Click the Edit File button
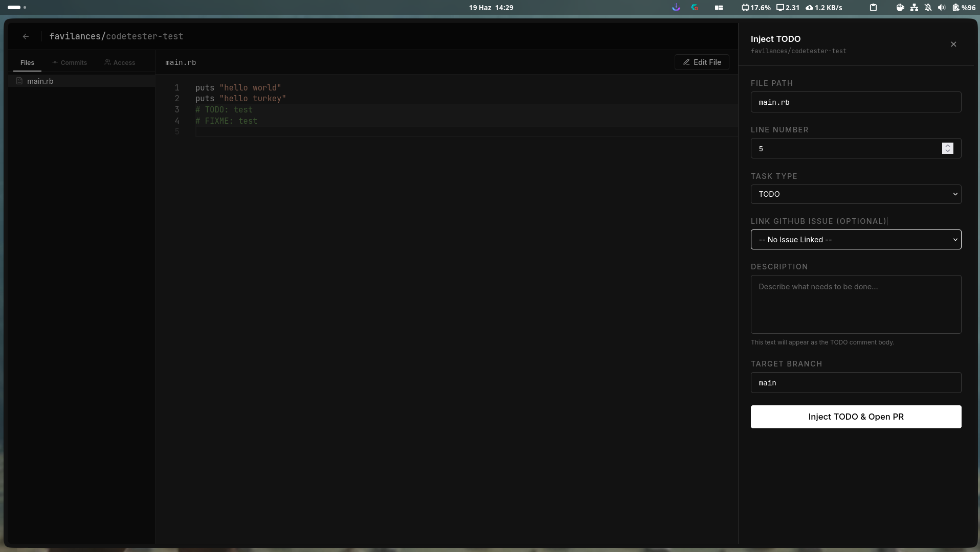980x552 pixels. (702, 62)
